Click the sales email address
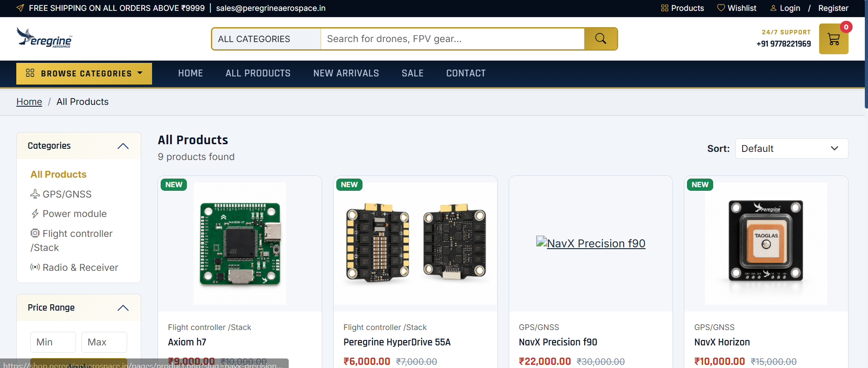Image resolution: width=868 pixels, height=368 pixels. point(271,8)
